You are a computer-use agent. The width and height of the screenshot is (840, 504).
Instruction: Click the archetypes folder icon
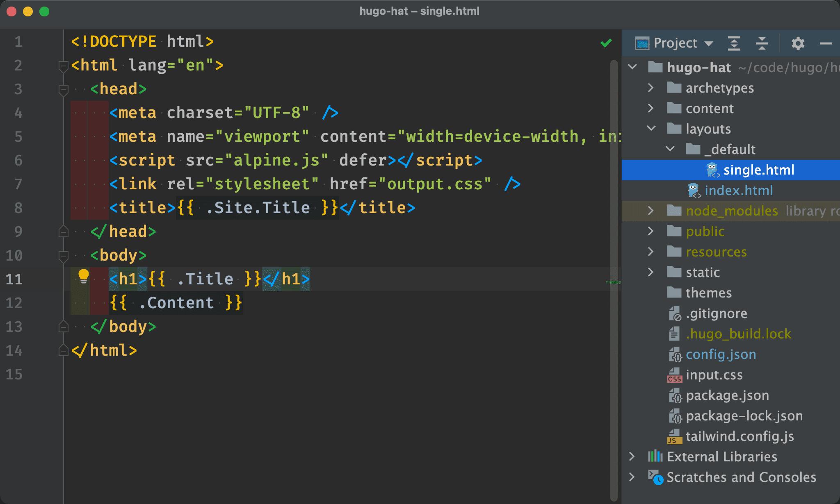click(674, 87)
